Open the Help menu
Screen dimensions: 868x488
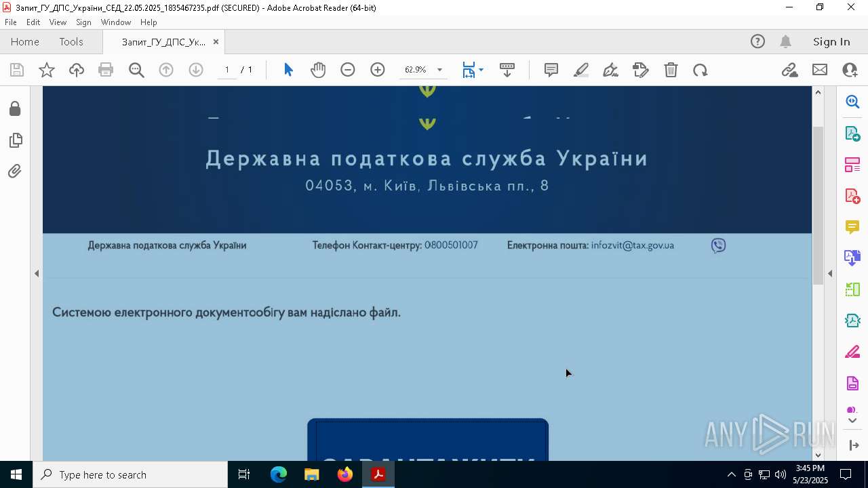pyautogui.click(x=149, y=22)
